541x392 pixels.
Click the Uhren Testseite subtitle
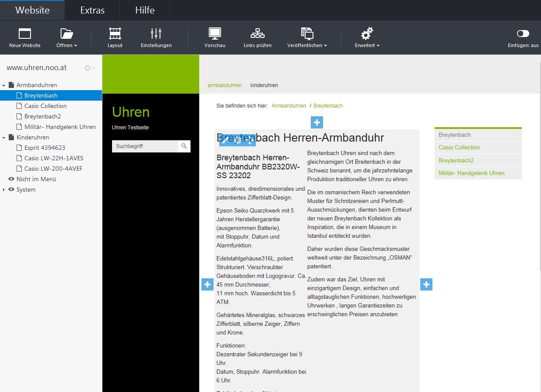pyautogui.click(x=130, y=128)
